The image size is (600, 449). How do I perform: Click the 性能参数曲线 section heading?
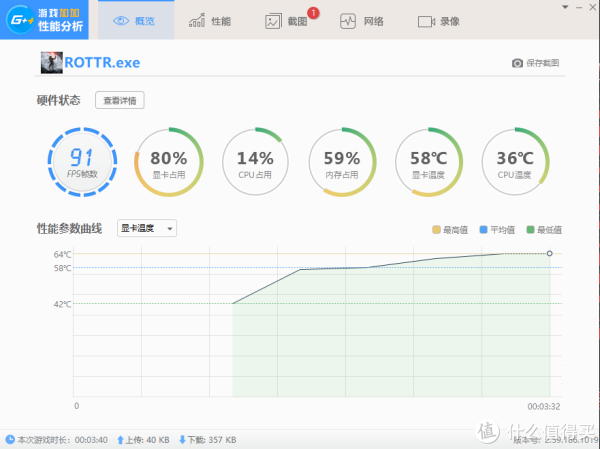point(69,229)
